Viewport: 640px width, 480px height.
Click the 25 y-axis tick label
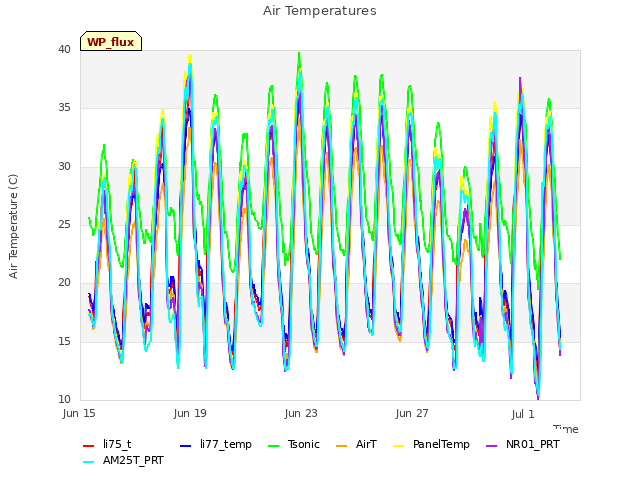click(x=64, y=224)
